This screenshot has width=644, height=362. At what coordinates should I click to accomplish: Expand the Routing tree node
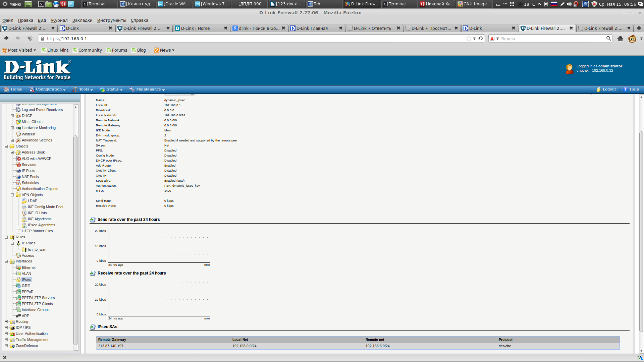6,321
